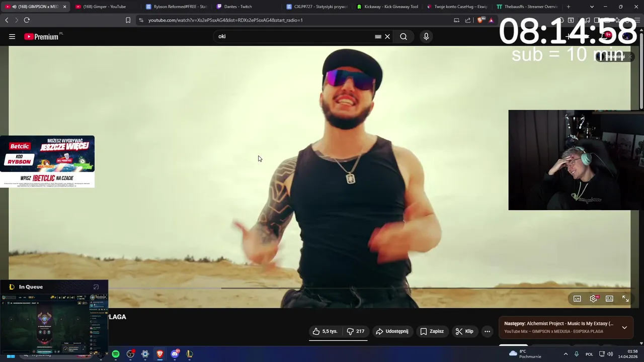Viewport: 644px width, 362px height.
Task: Open the tab search dropdown chevron
Action: [592, 7]
